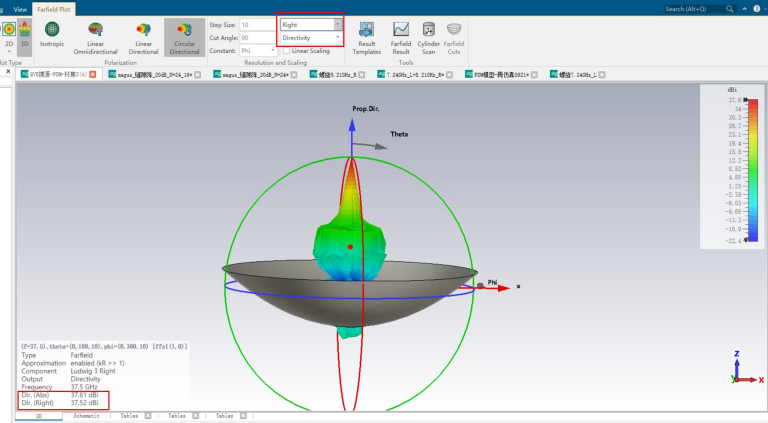Click the Dir. (Right) 37.52 dBi value
Image resolution: width=768 pixels, height=423 pixels.
[x=84, y=403]
